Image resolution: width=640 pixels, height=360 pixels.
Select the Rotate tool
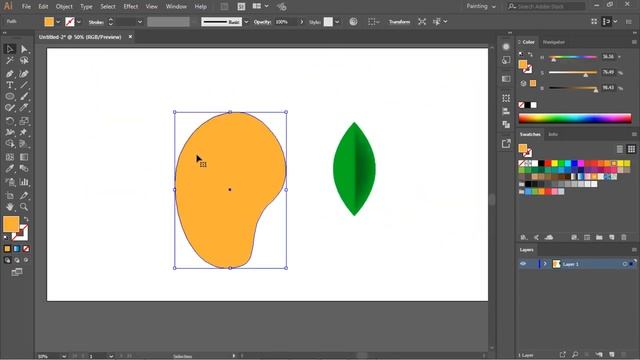tap(10, 121)
